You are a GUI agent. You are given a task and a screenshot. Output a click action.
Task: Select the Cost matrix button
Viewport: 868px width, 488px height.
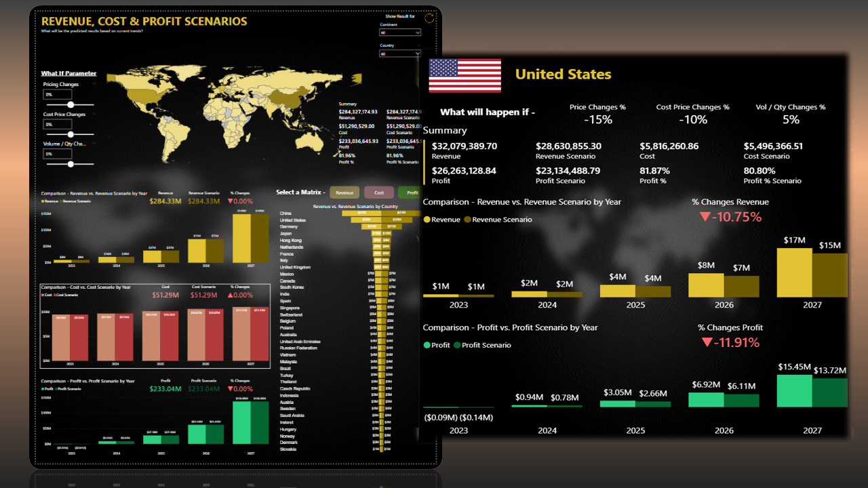coord(379,192)
